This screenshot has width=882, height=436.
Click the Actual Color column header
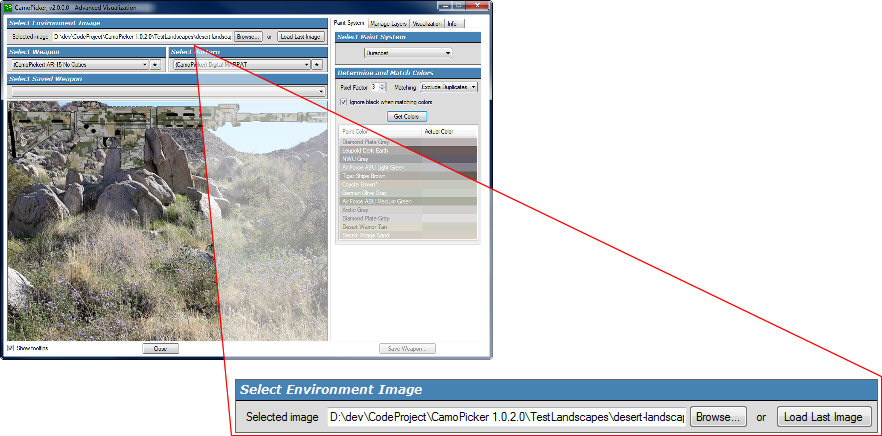point(450,132)
